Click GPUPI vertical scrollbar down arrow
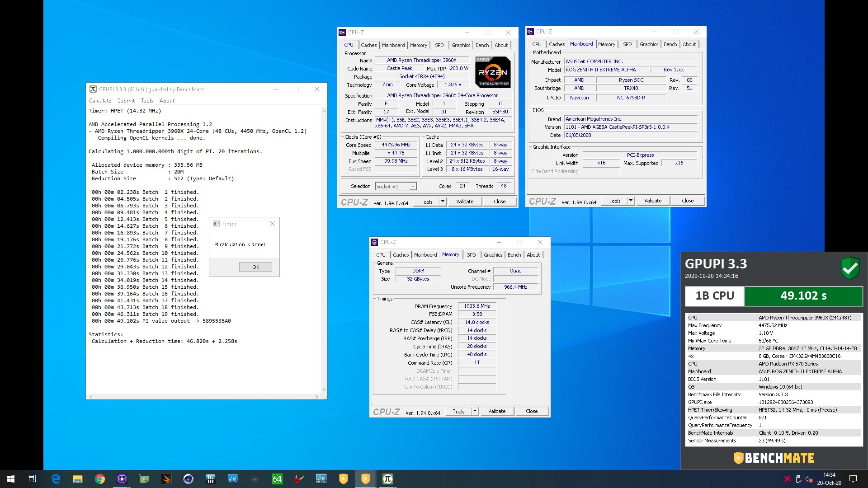Screen dimensions: 868x488 click(x=324, y=389)
